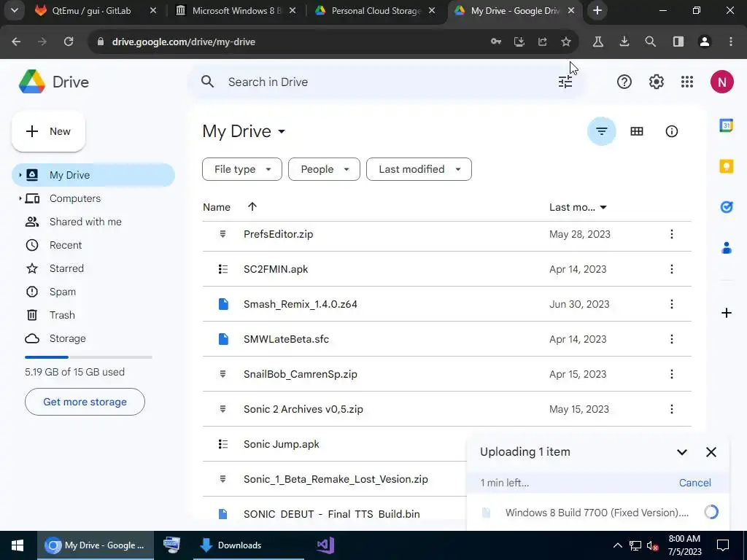This screenshot has width=747, height=560.
Task: Switch to Microsoft Windows 8 tab
Action: click(236, 10)
